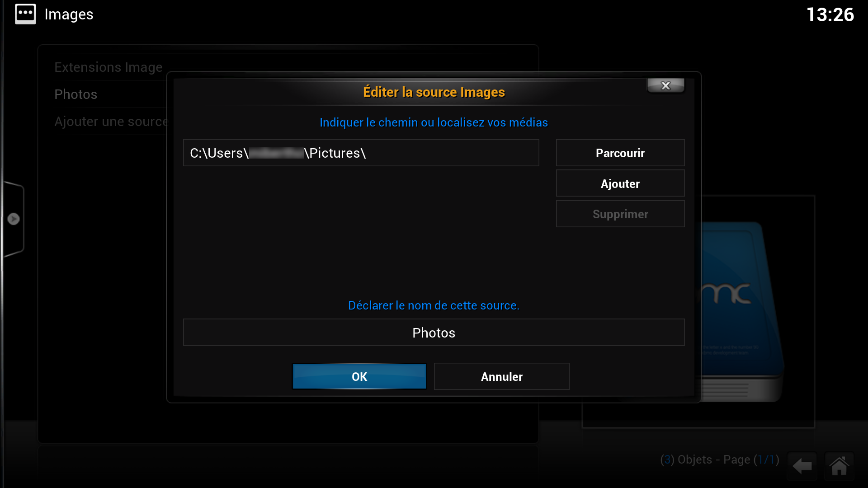Click the blue source folder thumbnail
Viewport: 868px width, 488px height.
coord(741,312)
